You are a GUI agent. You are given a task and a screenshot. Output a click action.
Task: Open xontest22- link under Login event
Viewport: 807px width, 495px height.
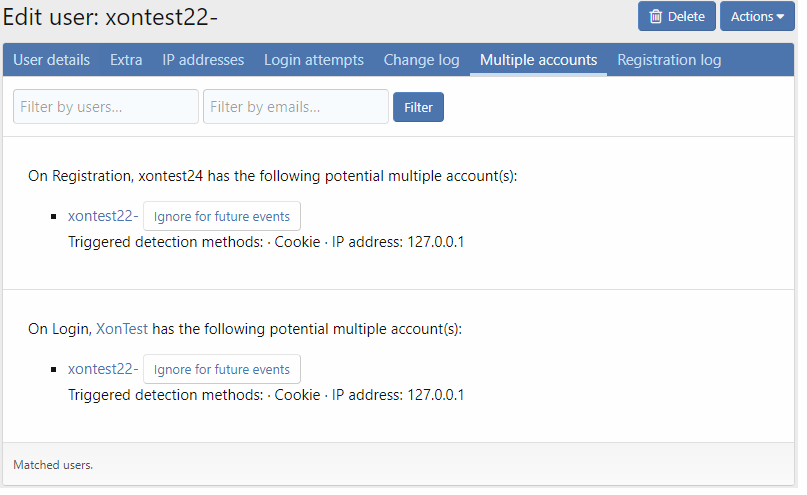[103, 369]
